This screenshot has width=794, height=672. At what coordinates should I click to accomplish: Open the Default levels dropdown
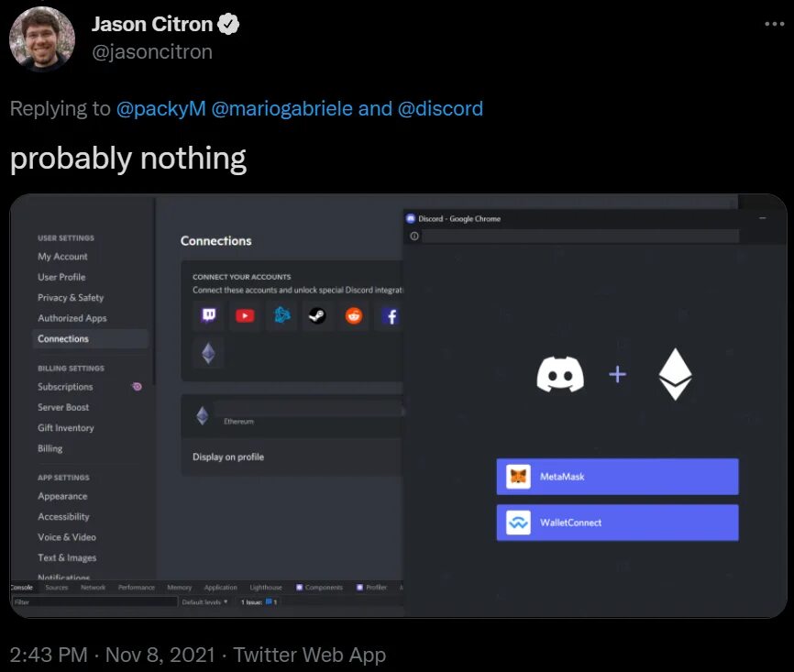click(x=204, y=602)
